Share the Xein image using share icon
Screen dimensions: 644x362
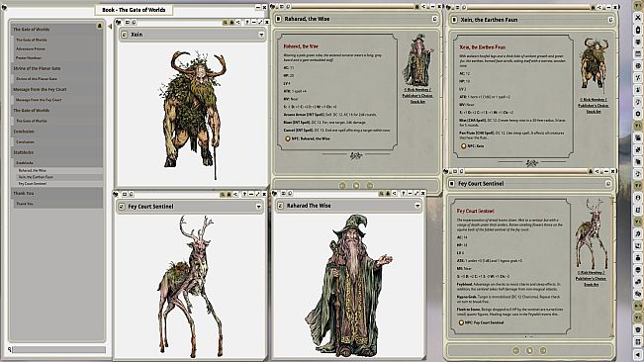(238, 22)
